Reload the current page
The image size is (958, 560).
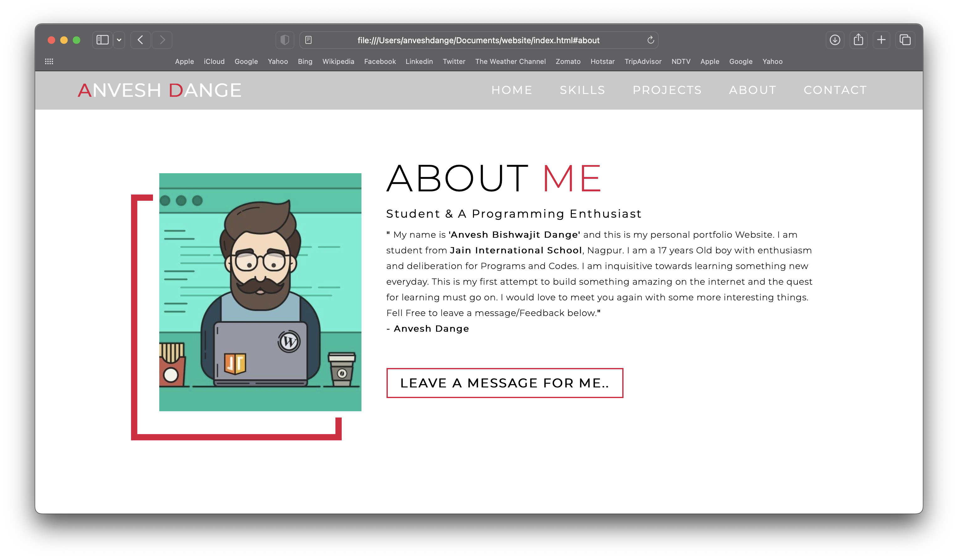650,40
